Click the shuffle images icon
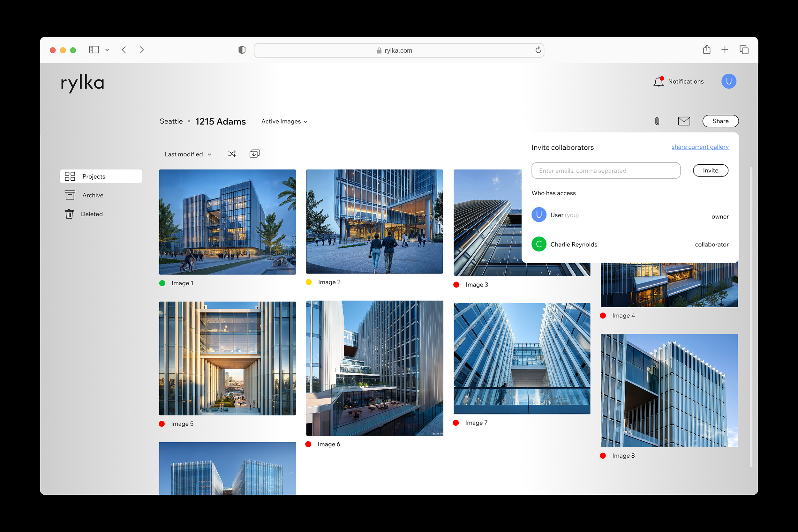 pyautogui.click(x=232, y=154)
